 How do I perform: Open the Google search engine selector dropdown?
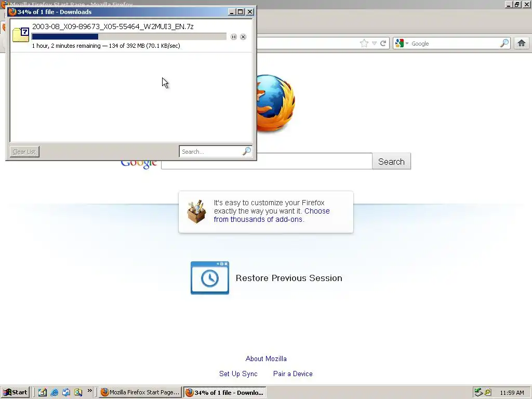[402, 44]
